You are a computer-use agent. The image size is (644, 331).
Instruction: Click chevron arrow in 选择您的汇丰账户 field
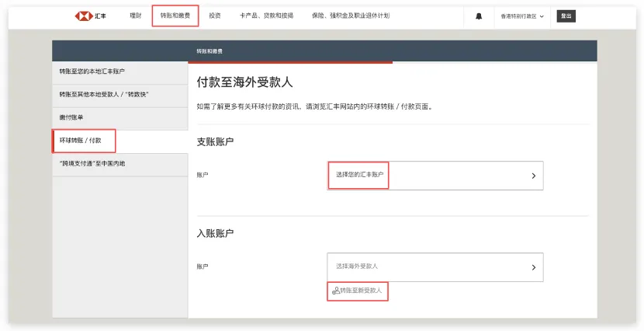[x=534, y=176]
